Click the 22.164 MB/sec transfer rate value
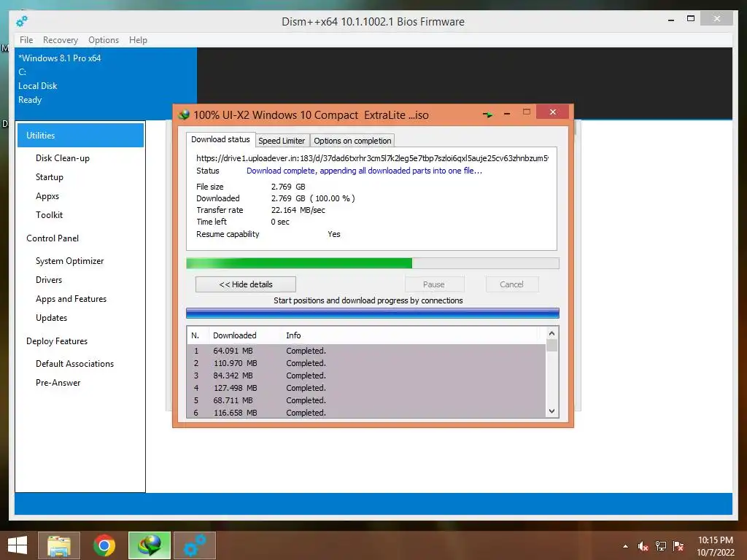Screen dimensions: 747x560 tap(298, 210)
